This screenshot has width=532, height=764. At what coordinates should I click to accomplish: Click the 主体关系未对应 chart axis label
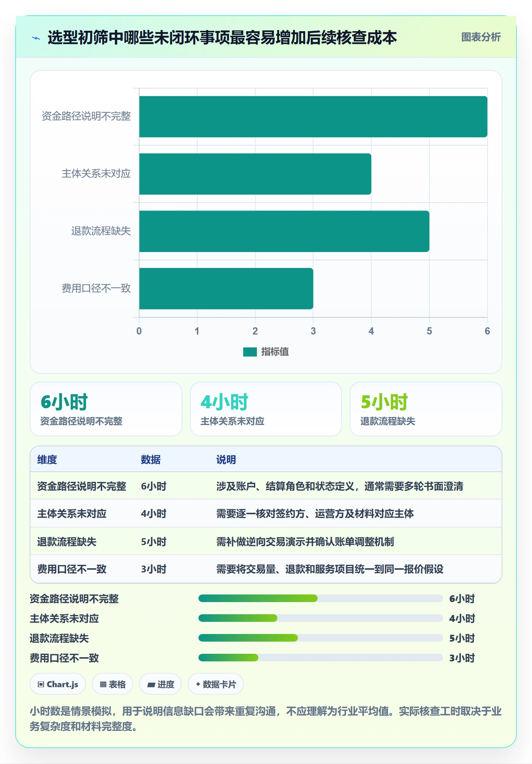pyautogui.click(x=96, y=174)
